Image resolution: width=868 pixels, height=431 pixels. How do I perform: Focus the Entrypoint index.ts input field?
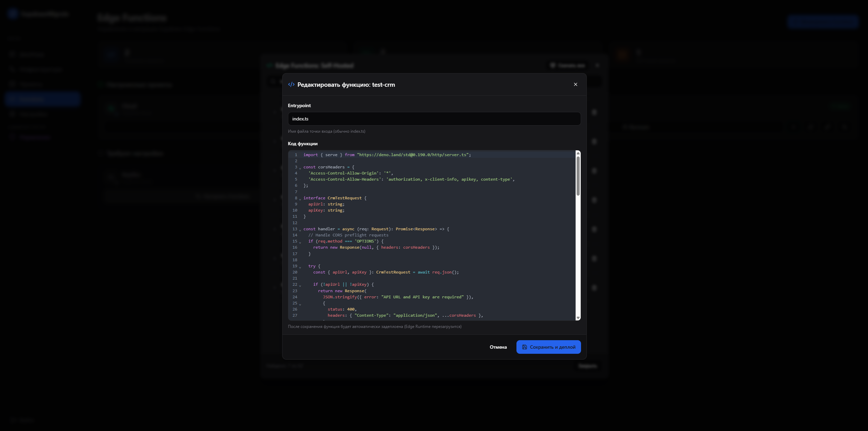[x=434, y=119]
